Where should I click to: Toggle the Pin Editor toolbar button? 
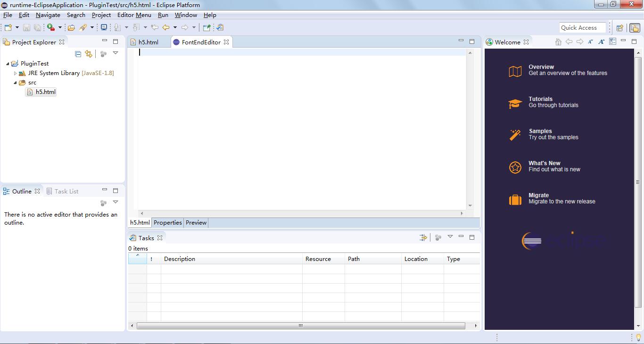click(206, 27)
